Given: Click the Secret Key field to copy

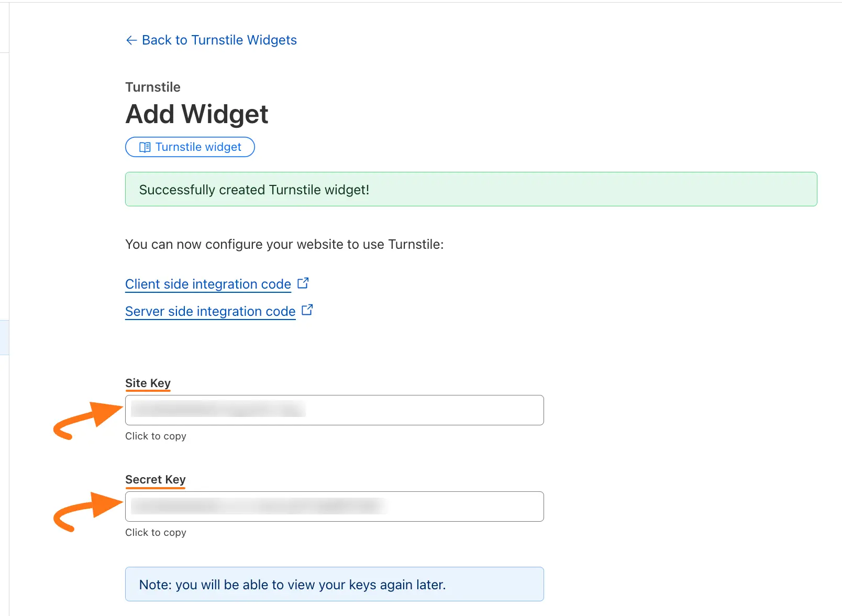Looking at the screenshot, I should (334, 507).
